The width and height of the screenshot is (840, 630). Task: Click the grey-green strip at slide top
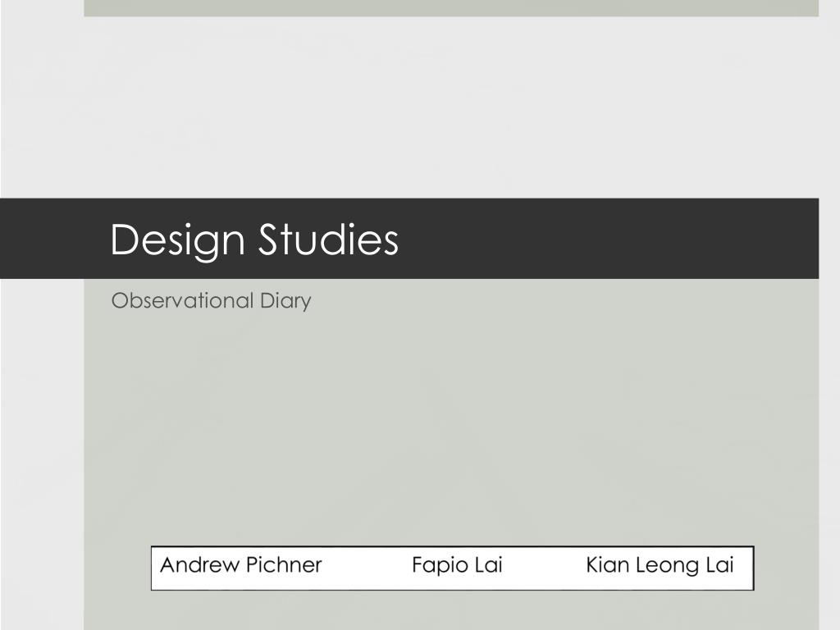click(451, 8)
